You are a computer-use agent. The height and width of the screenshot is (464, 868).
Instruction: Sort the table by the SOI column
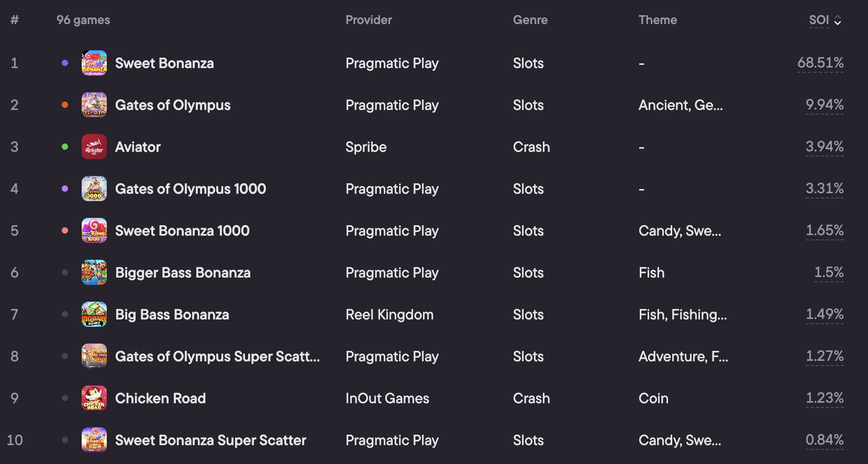click(x=819, y=20)
